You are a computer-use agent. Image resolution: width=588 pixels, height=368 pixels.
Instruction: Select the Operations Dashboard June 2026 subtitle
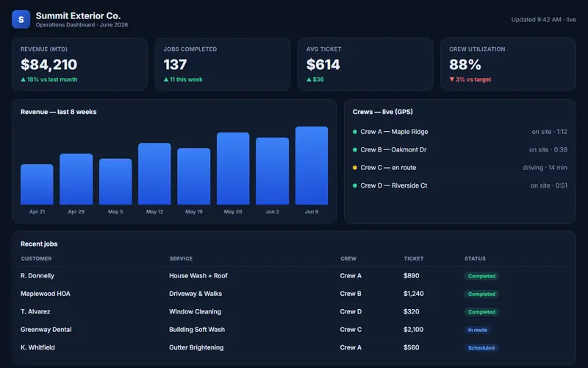tap(82, 25)
